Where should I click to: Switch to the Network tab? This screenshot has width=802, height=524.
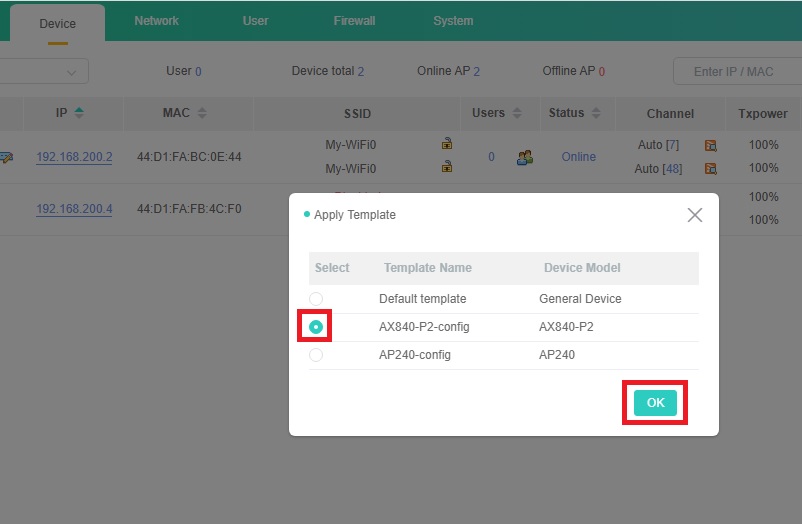[156, 21]
